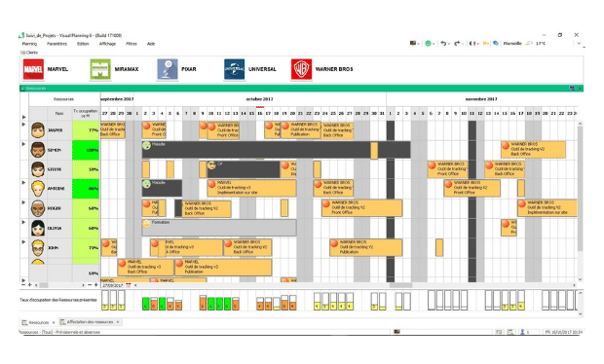Click ANTOINE's MARVEL Implémentation sur site task
This screenshot has height=364, width=604.
pyautogui.click(x=252, y=188)
